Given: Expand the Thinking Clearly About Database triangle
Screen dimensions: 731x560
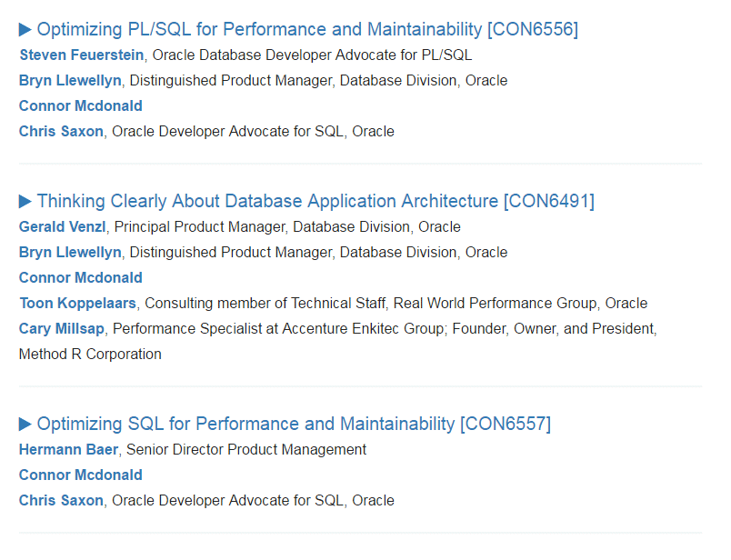Looking at the screenshot, I should pos(25,202).
